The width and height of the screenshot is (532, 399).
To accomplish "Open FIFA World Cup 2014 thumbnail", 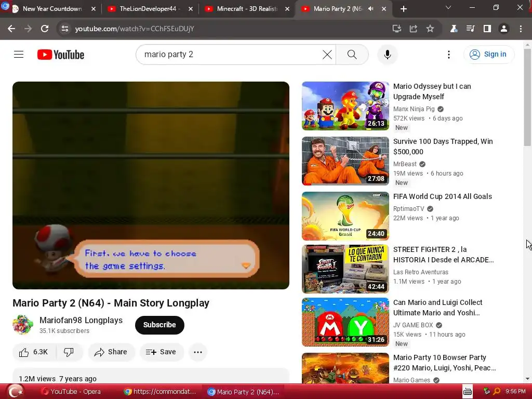I will tap(345, 216).
